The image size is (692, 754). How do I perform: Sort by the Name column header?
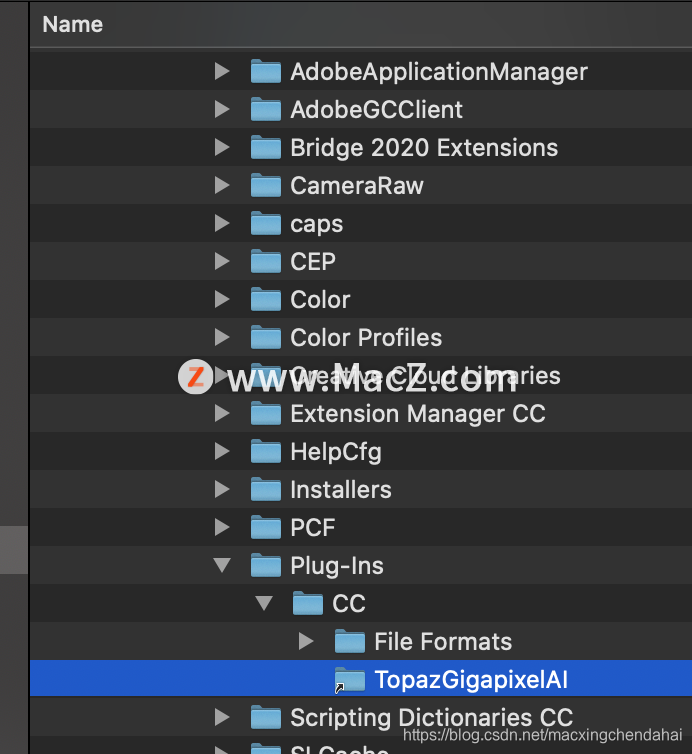(73, 25)
